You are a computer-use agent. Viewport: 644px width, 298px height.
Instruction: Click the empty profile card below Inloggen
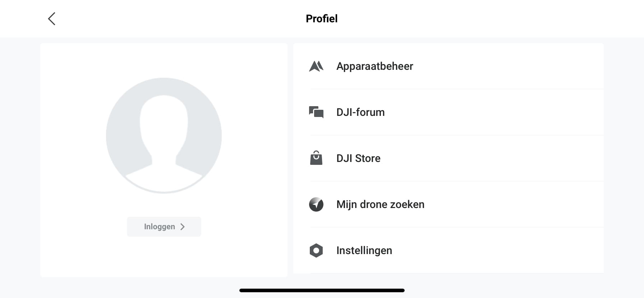(x=164, y=257)
